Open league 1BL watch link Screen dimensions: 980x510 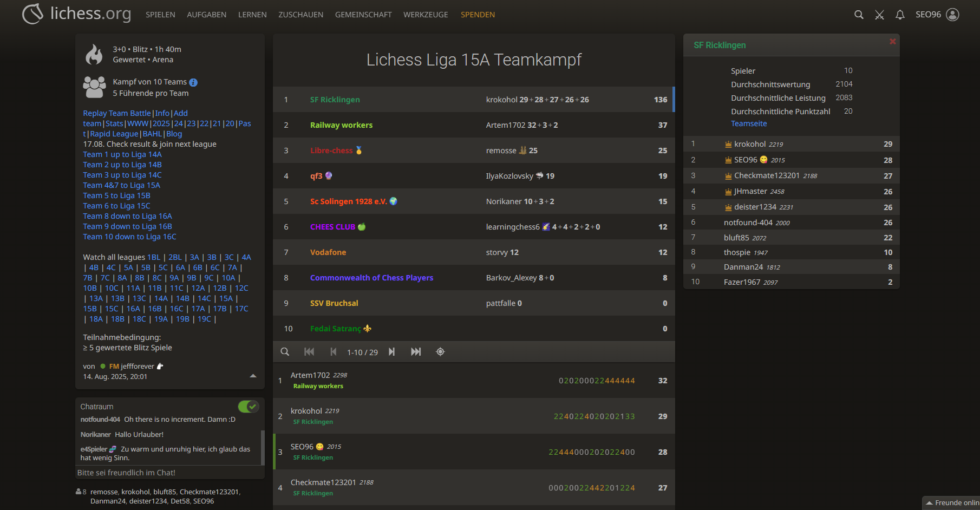coord(154,257)
